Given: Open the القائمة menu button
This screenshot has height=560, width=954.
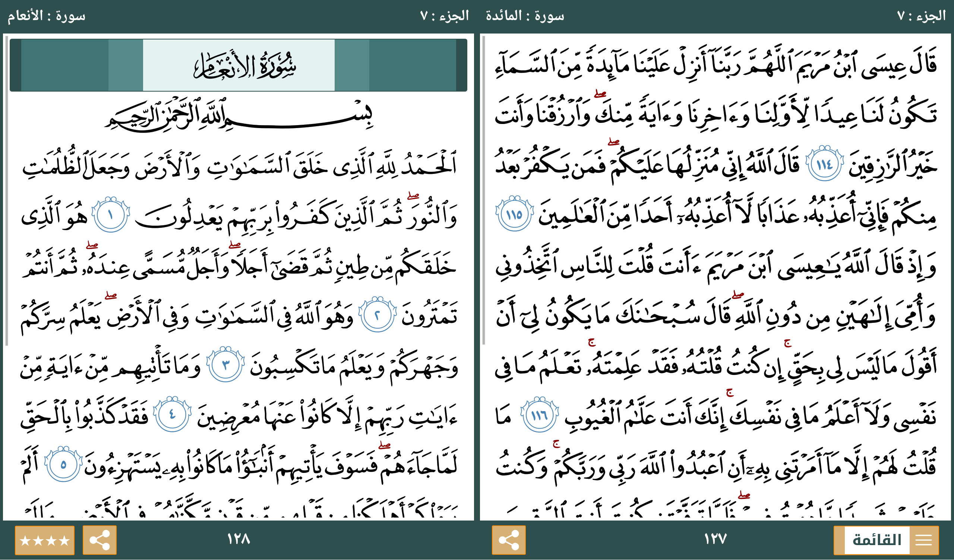Looking at the screenshot, I should [x=885, y=540].
